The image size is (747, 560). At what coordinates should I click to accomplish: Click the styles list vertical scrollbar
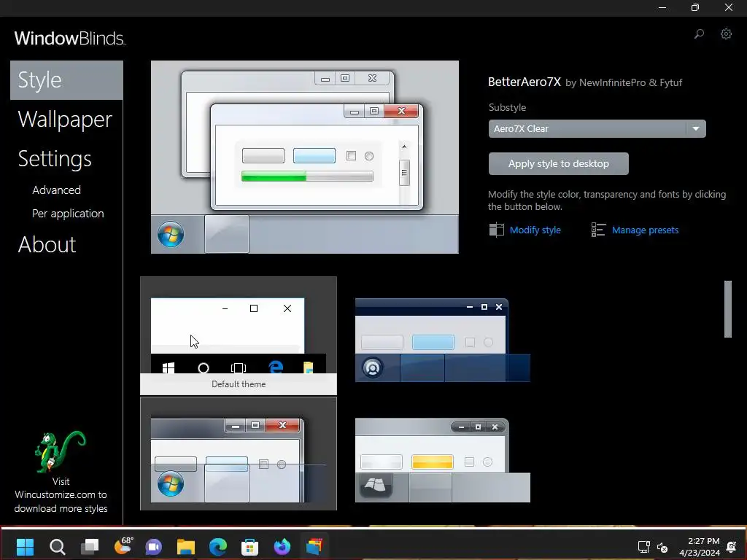[x=727, y=308]
